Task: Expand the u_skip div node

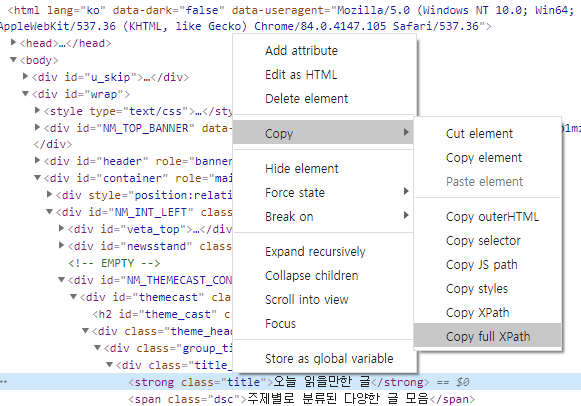Action: (x=26, y=76)
